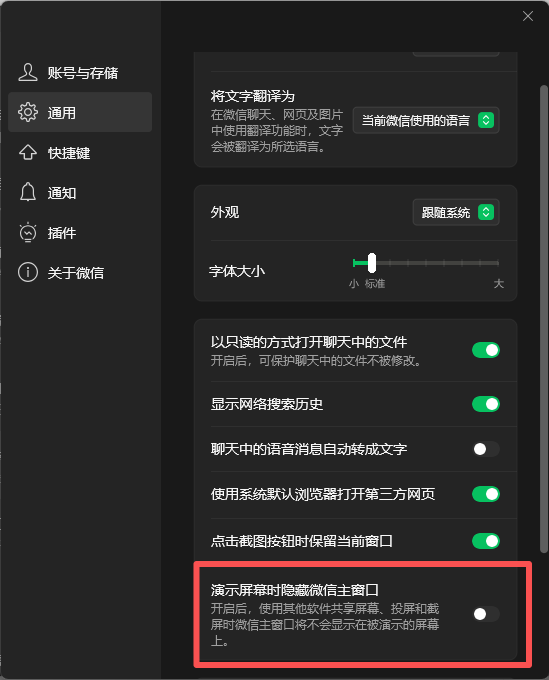Turn off 显示网络搜索历史 toggle
The width and height of the screenshot is (549, 680).
[x=486, y=404]
